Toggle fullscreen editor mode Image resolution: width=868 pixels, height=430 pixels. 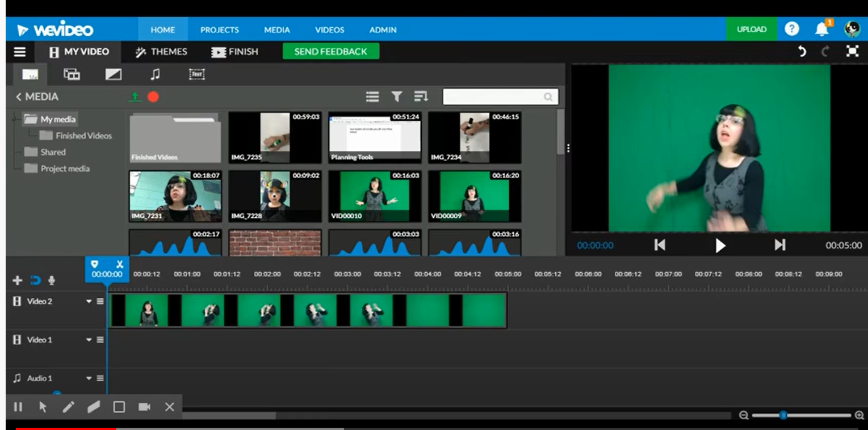[x=852, y=52]
